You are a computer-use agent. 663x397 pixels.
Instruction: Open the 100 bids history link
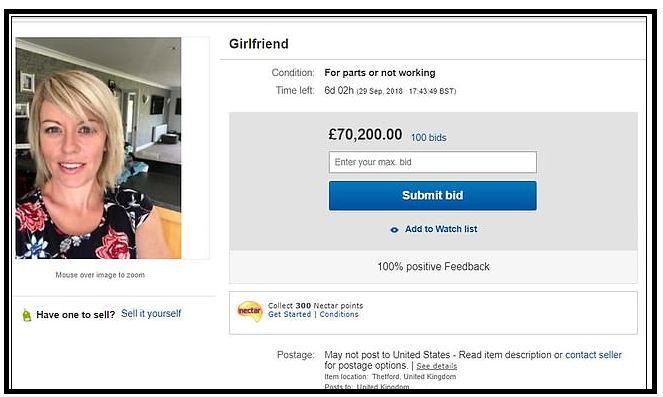[x=429, y=137]
